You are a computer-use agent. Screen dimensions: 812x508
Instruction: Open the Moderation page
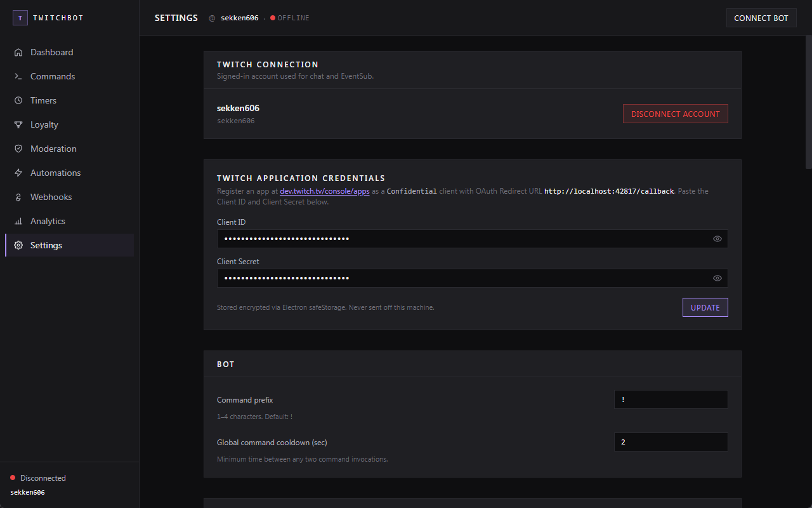click(x=70, y=149)
